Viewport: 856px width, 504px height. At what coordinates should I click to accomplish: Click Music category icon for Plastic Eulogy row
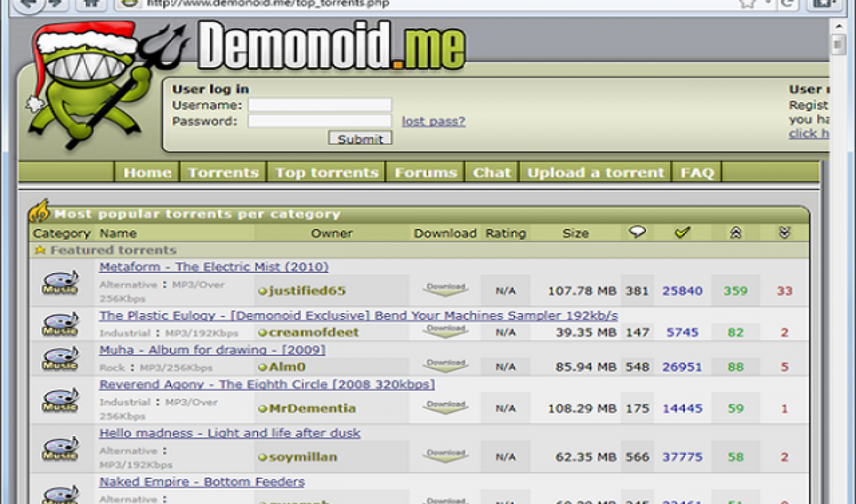(x=60, y=324)
